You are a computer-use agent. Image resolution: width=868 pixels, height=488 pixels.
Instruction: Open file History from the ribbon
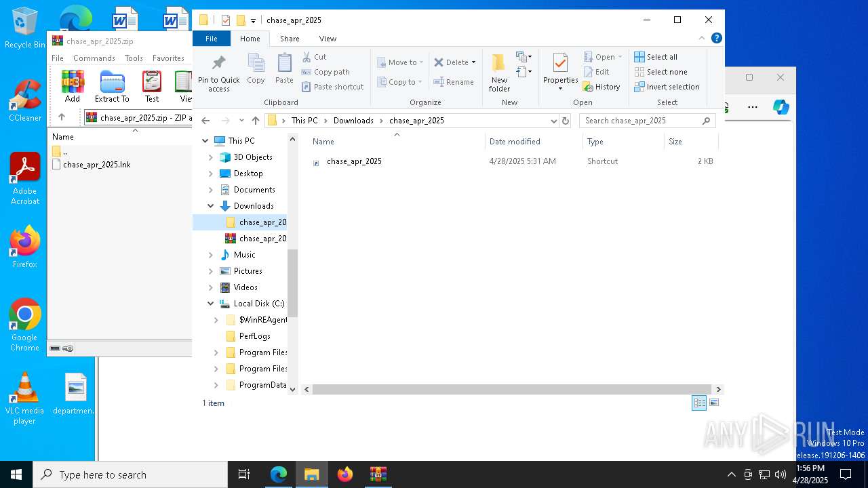click(x=601, y=87)
